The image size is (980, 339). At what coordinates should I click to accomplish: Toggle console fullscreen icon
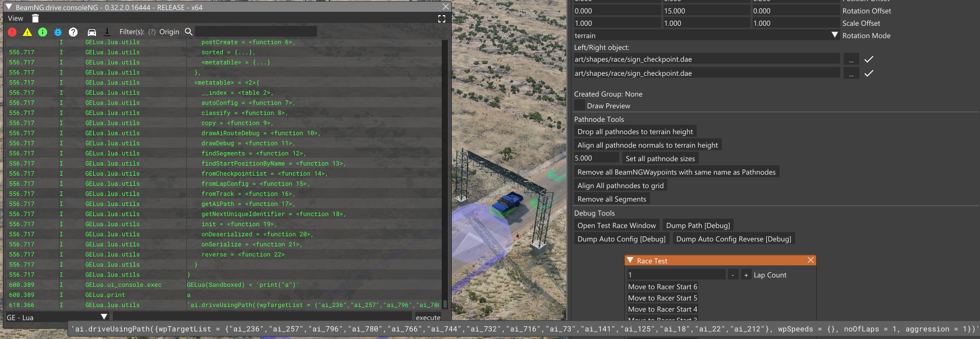pos(442,19)
